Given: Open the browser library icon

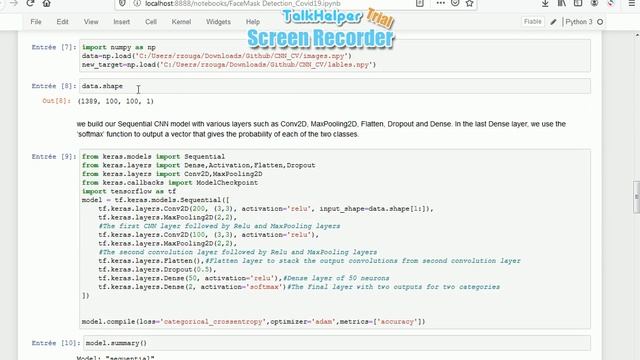Looking at the screenshot, I should point(562,3).
